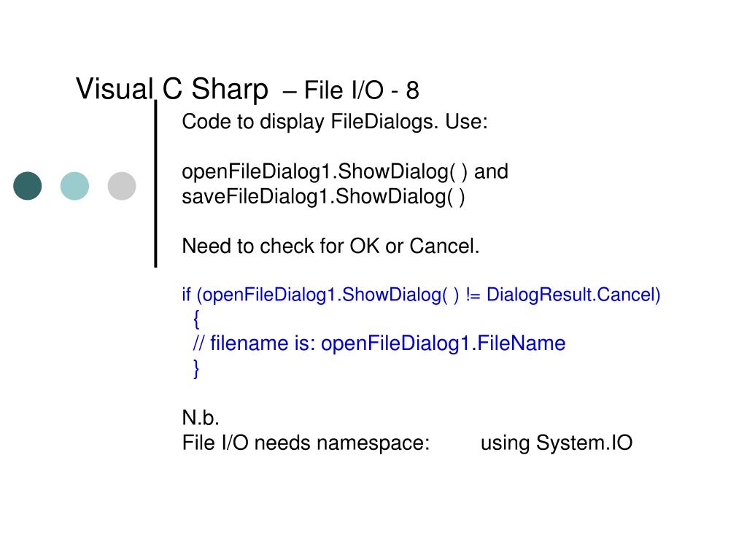Image resolution: width=747 pixels, height=560 pixels.
Task: Click the blue if statement code line
Action: pos(421,295)
